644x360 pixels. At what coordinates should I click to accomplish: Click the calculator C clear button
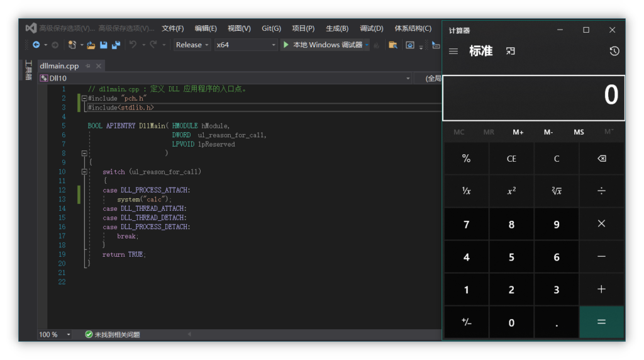click(x=557, y=159)
